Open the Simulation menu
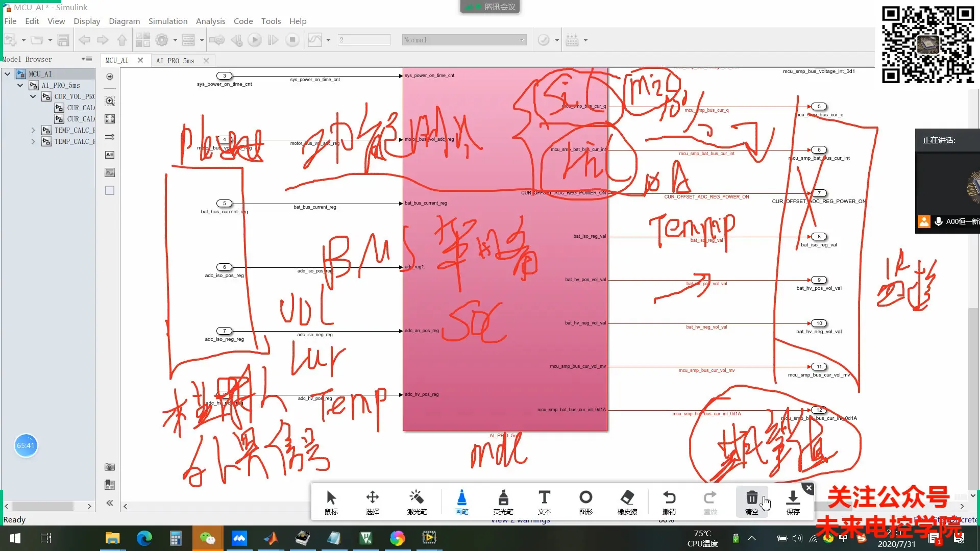 pos(167,21)
